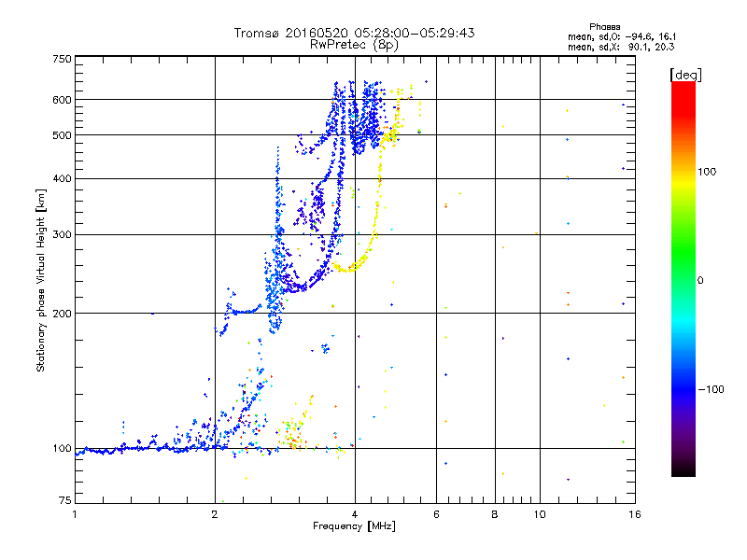This screenshot has height=560, width=747.
Task: Click the y-axis tick label '500'
Action: click(62, 135)
